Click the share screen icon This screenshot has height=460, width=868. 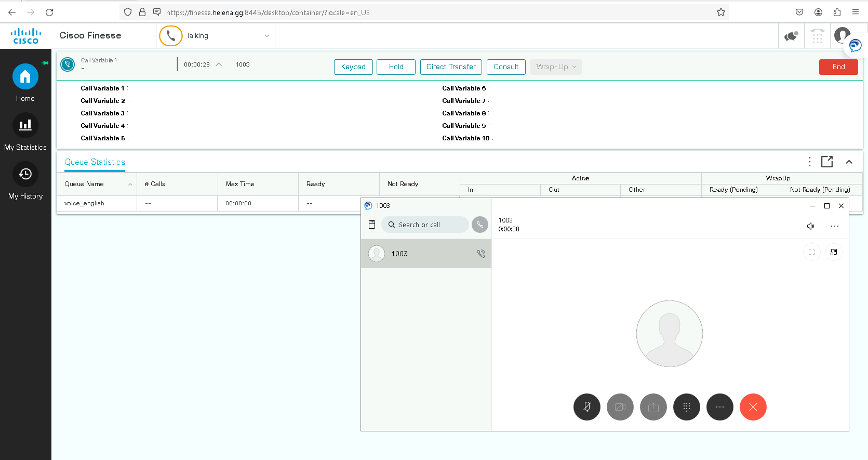click(x=653, y=407)
